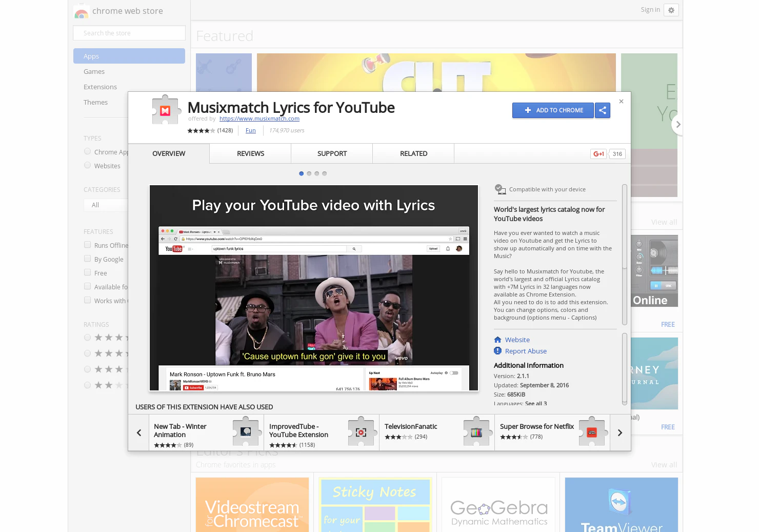Select the third screenshot dot
The image size is (759, 532).
317,173
